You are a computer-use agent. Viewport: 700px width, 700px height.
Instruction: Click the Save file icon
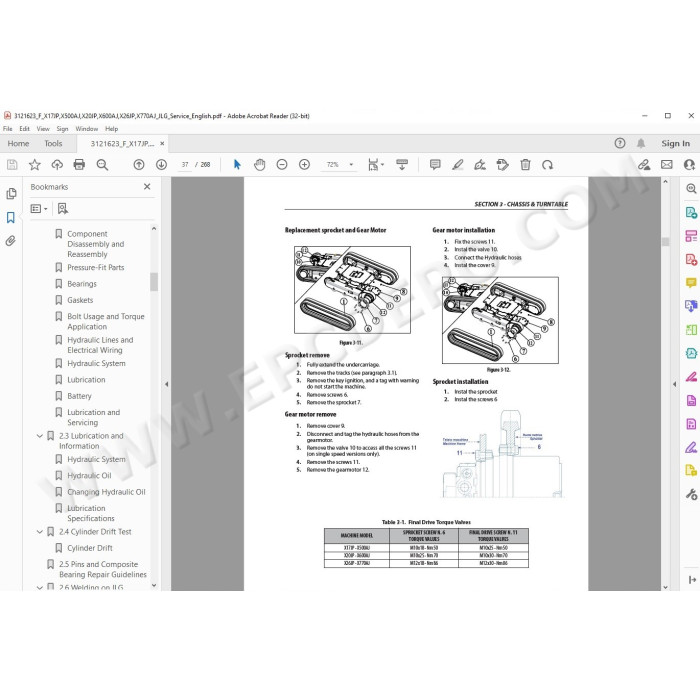coord(12,165)
